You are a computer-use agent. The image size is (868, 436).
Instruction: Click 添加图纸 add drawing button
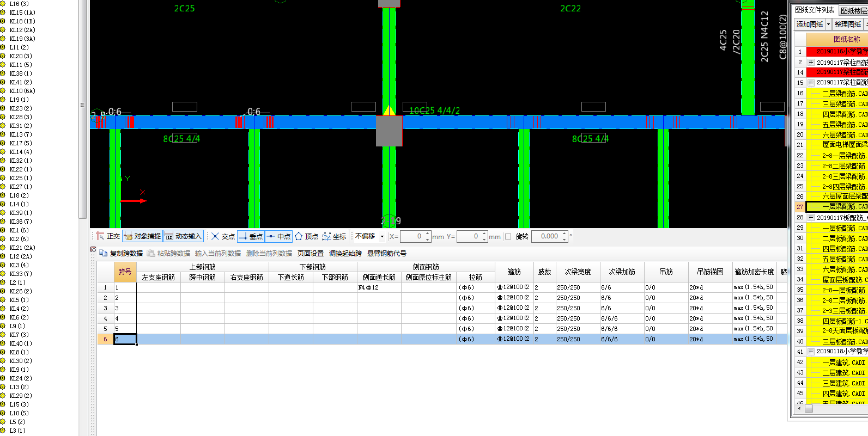[810, 24]
